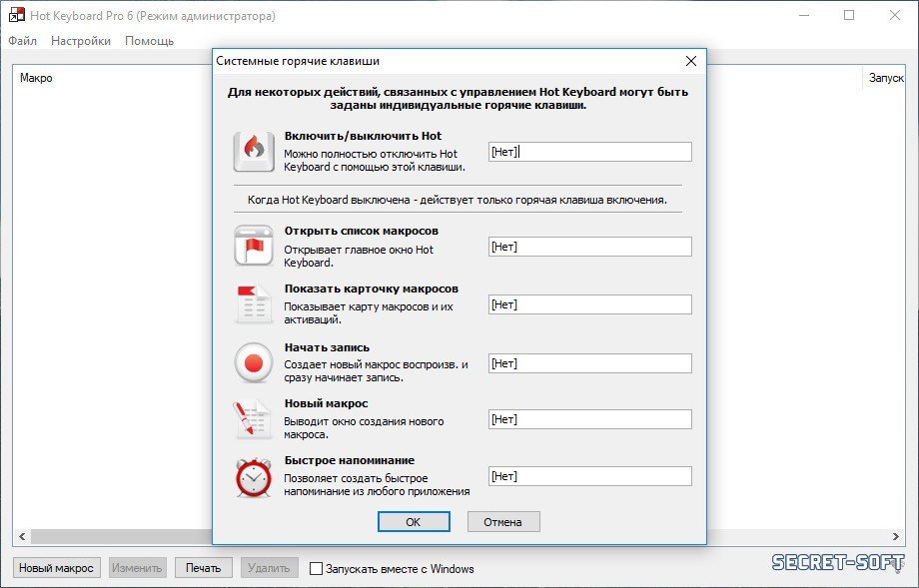Click the Hot Keyboard Pro title bar icon
919x588 pixels.
click(16, 16)
